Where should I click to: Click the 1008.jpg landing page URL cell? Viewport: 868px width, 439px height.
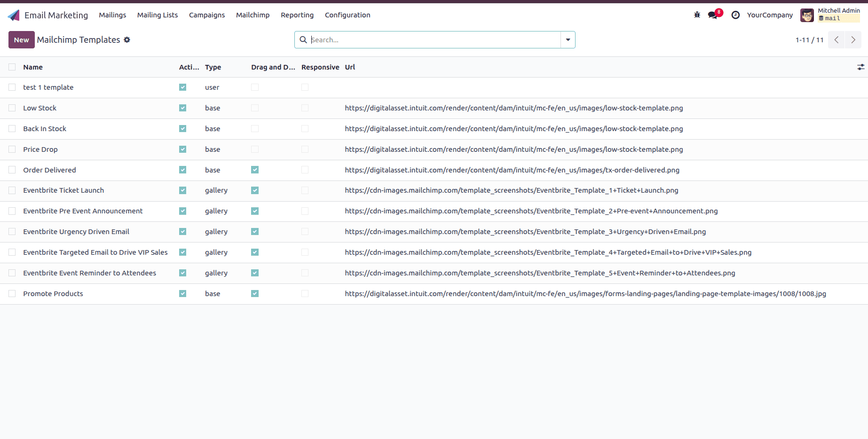[x=585, y=294]
